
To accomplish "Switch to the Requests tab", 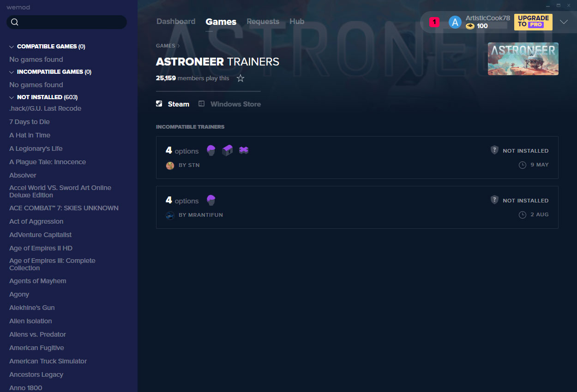I will (263, 22).
